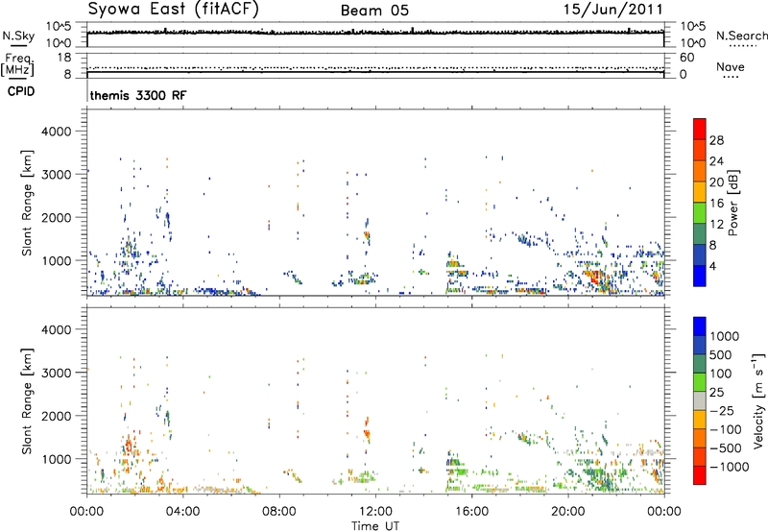The image size is (768, 532).
Task: Select the "16" tick on power color bar
Action: (716, 204)
